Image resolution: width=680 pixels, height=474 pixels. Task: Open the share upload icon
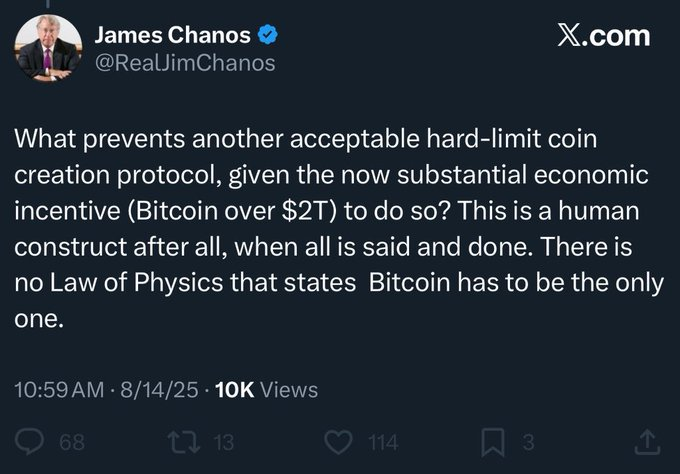[x=647, y=442]
